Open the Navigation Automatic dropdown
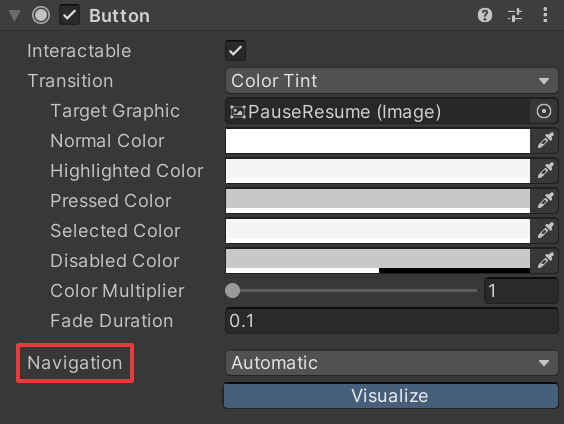The image size is (564, 424). click(392, 363)
